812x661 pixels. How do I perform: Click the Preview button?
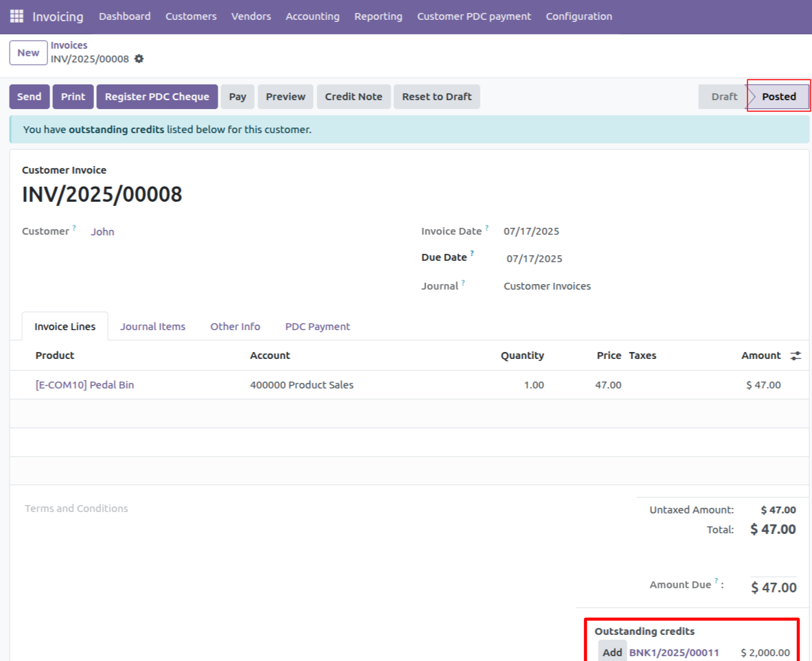(x=286, y=97)
